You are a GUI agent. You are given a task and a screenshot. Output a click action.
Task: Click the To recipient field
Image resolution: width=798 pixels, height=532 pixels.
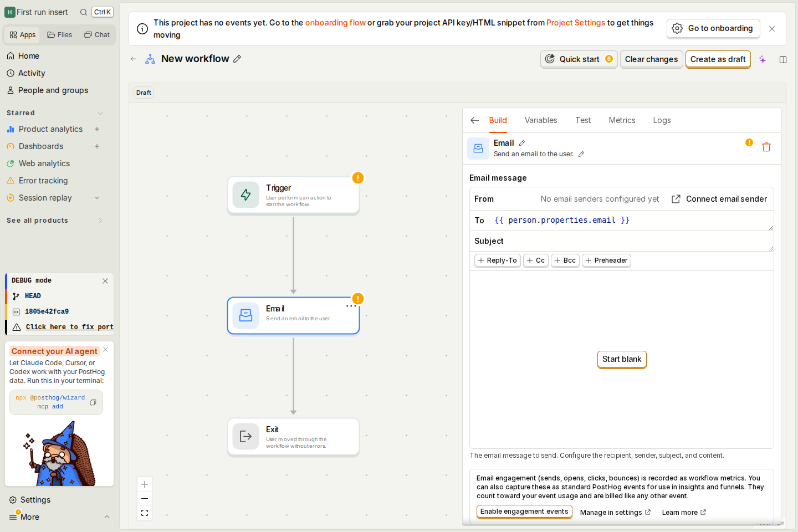(x=622, y=221)
